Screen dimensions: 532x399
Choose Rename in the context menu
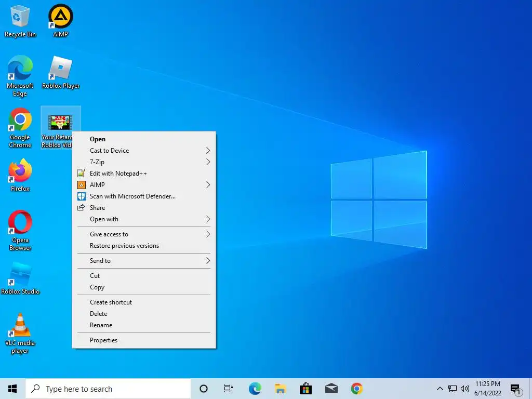pyautogui.click(x=144, y=325)
